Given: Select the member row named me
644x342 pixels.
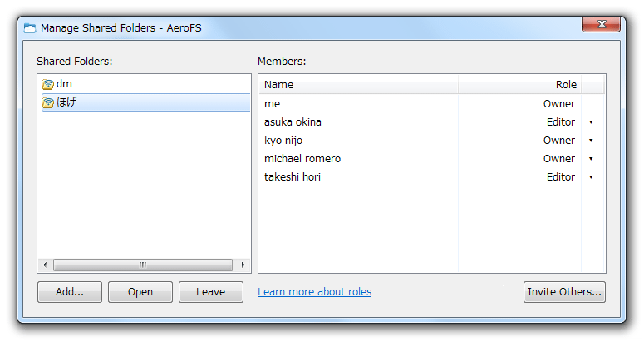Looking at the screenshot, I should (431, 104).
